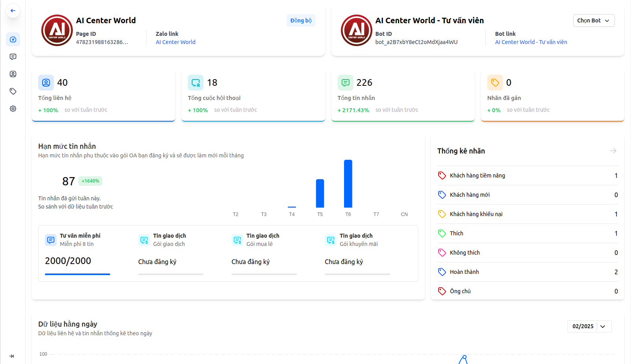Open the settings gear icon in sidebar
Viewport: 631px width, 364px height.
[13, 109]
